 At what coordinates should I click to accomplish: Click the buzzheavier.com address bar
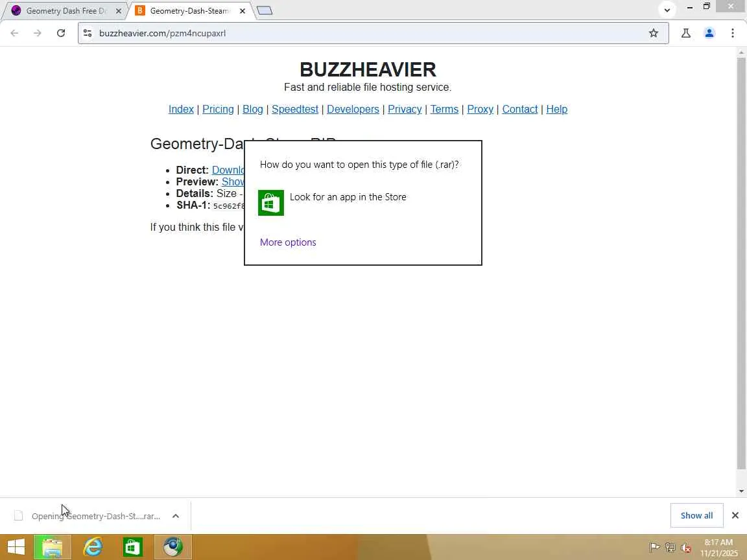372,33
